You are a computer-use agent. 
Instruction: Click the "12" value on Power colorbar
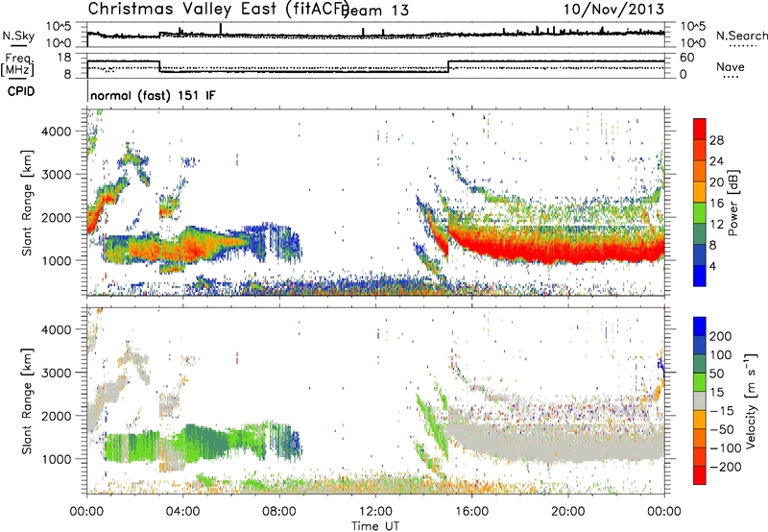tap(716, 225)
